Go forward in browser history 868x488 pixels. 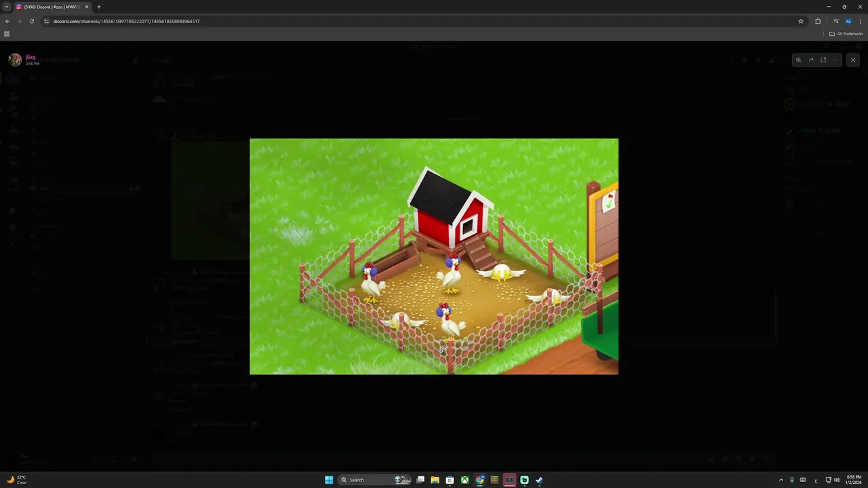[x=19, y=21]
